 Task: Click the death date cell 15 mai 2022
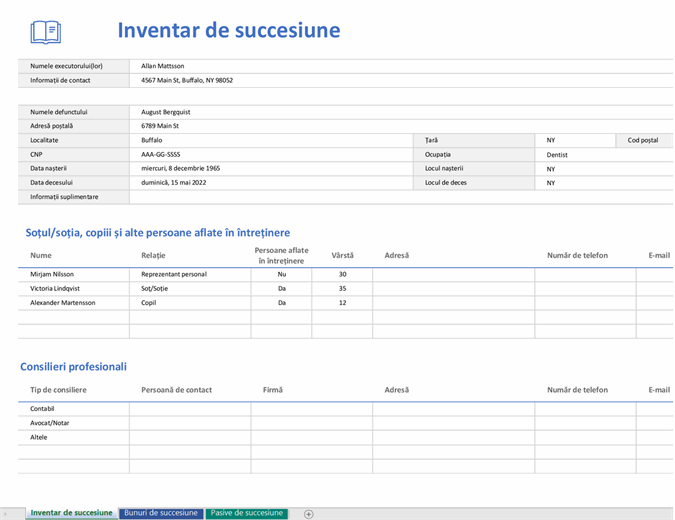[x=179, y=183]
